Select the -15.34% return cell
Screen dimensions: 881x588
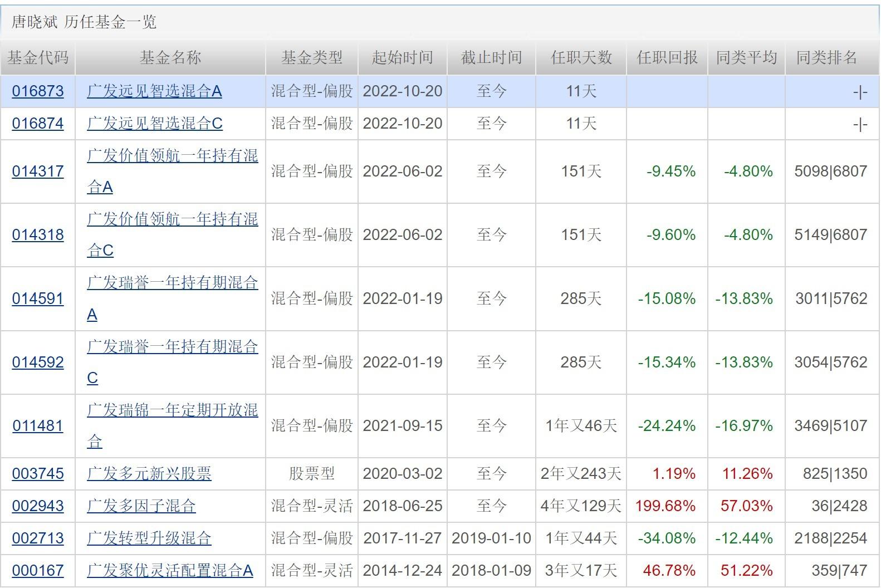pos(667,362)
